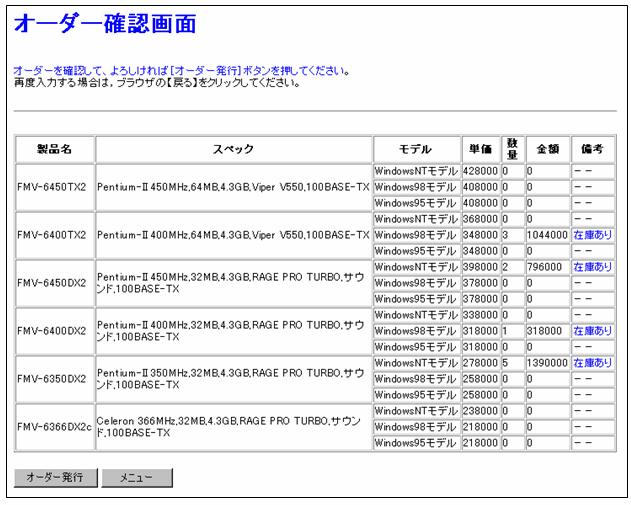The height and width of the screenshot is (505, 631).
Task: Select the スペック column header
Action: (x=233, y=149)
